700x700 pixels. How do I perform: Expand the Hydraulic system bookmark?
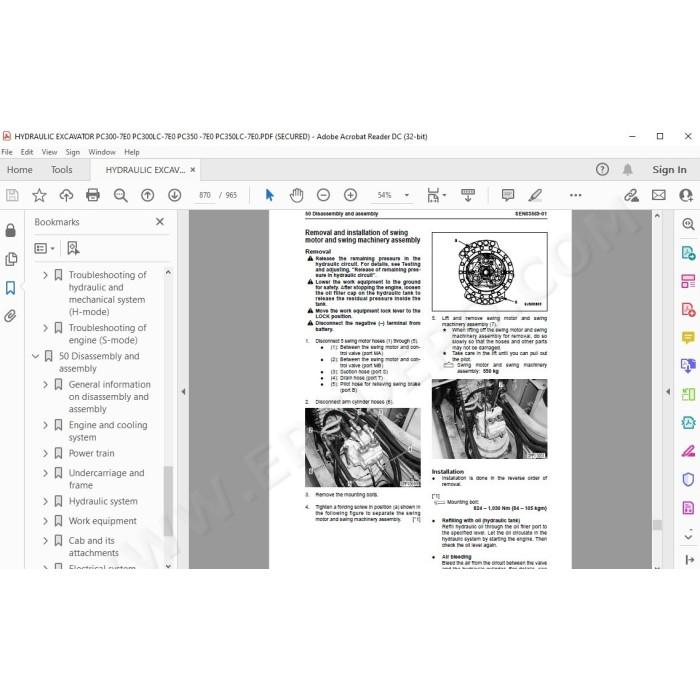45,501
